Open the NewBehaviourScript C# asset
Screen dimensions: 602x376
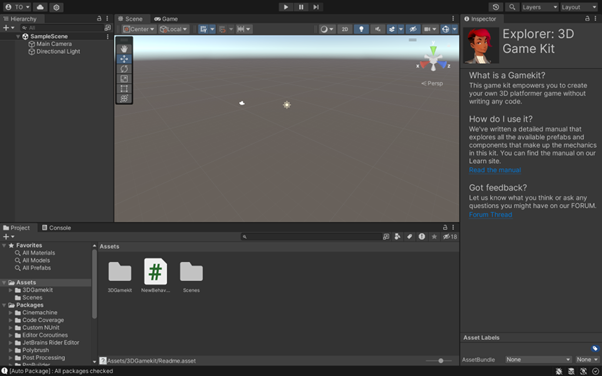point(155,275)
